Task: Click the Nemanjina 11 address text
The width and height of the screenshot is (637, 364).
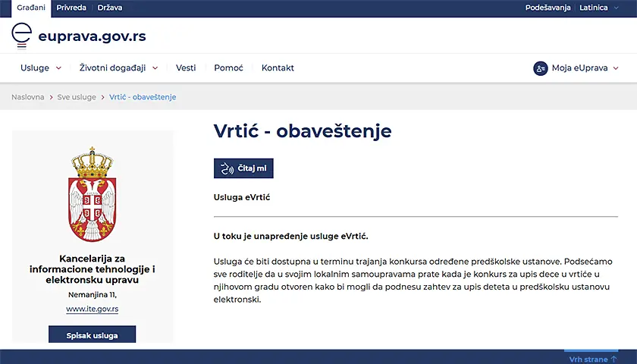Action: [x=93, y=294]
